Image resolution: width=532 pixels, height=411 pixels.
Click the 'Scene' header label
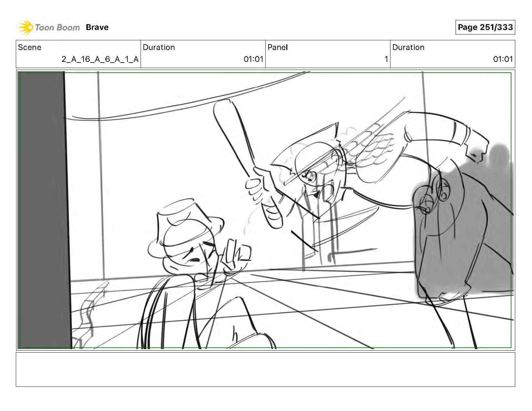click(x=30, y=47)
